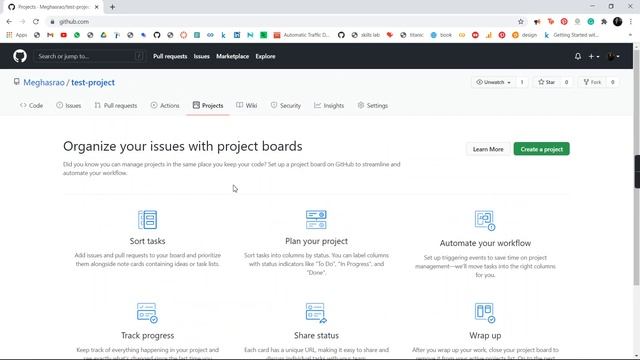Open the Chrome profile avatar
The width and height of the screenshot is (640, 360).
click(618, 22)
